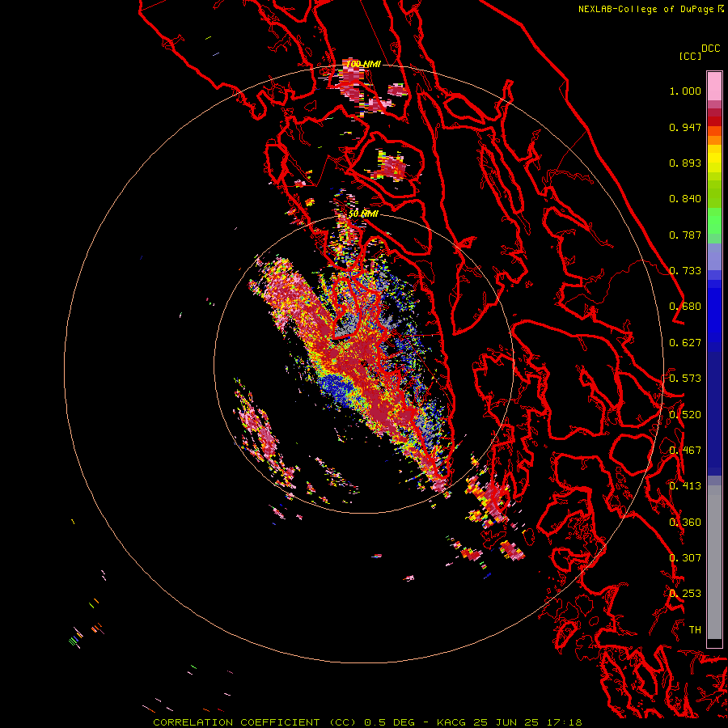Screen dimensions: 728x728
Task: Click the 0.573 value on the color scale
Action: (x=685, y=379)
